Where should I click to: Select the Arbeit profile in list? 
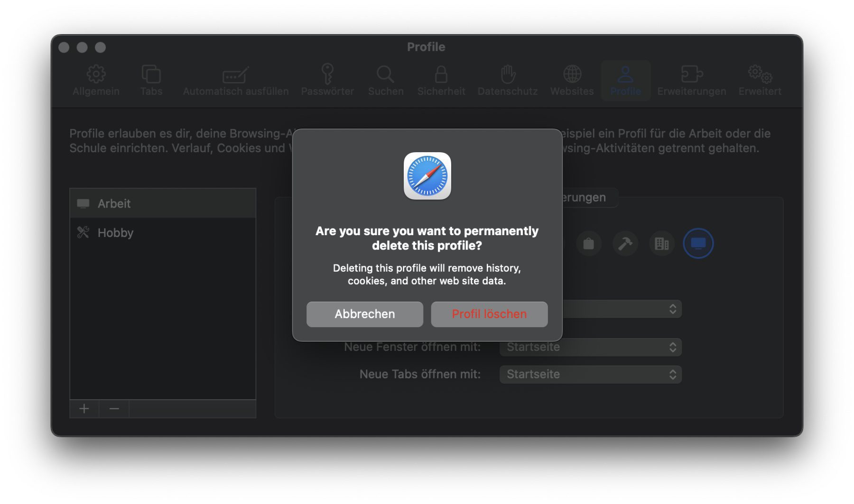pyautogui.click(x=163, y=203)
